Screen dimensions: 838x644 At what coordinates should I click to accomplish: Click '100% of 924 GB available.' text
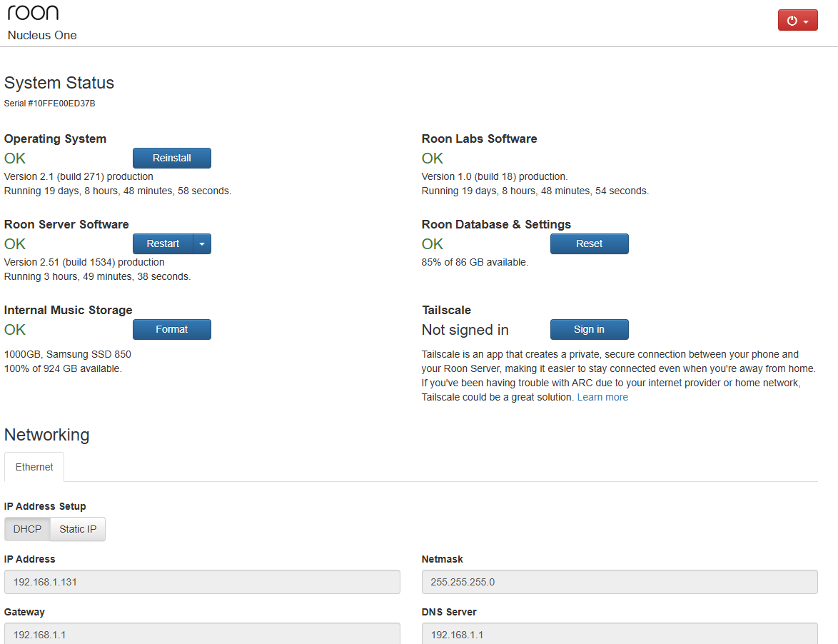[x=63, y=368]
